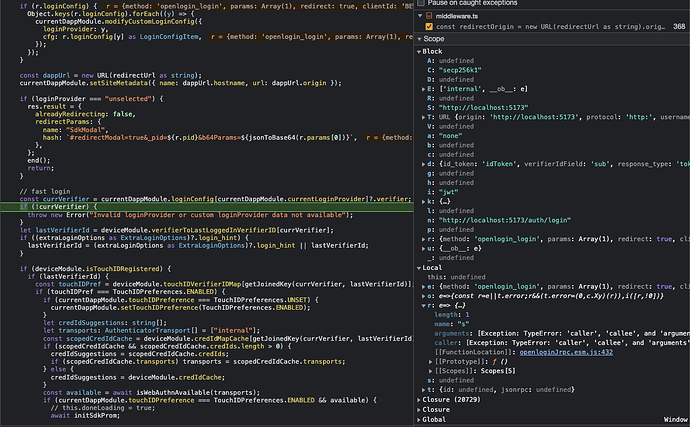The image size is (690, 427).
Task: Click the Window label beside Global
Action: tap(675, 420)
